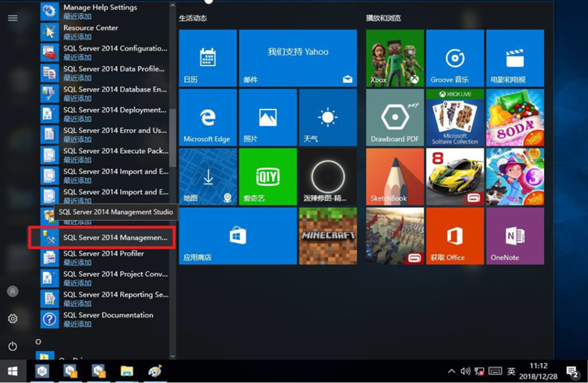The height and width of the screenshot is (383, 588).
Task: Open the 电影和电视 tile
Action: pos(515,58)
